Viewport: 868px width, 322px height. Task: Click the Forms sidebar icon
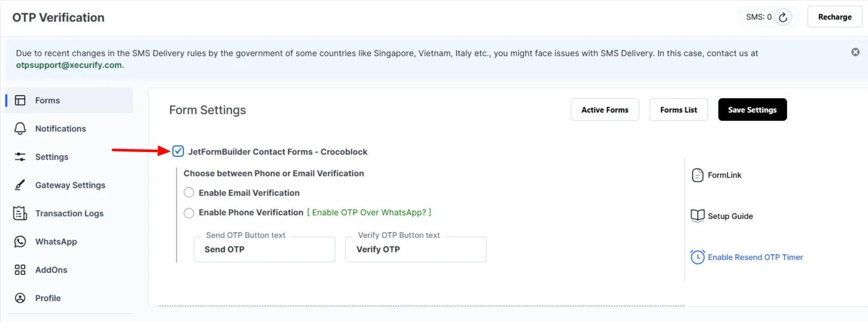pyautogui.click(x=20, y=101)
